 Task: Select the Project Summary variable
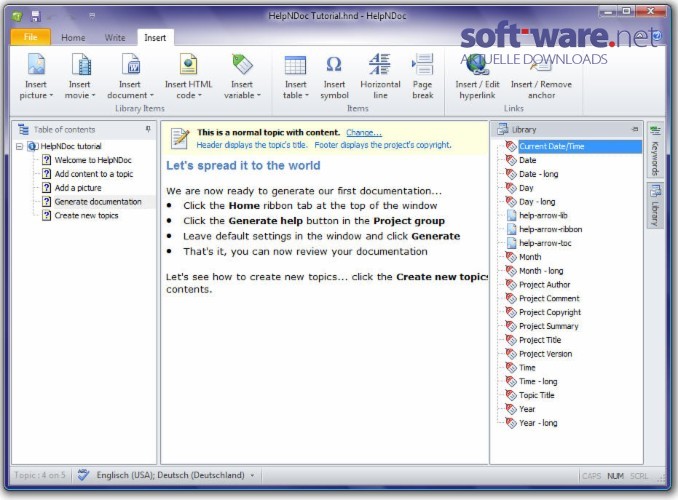[549, 326]
